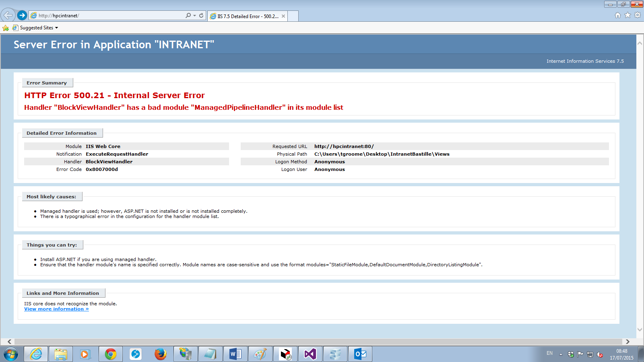Open IIS Manager server icon in taskbar
The image size is (644, 362).
pyautogui.click(x=186, y=354)
